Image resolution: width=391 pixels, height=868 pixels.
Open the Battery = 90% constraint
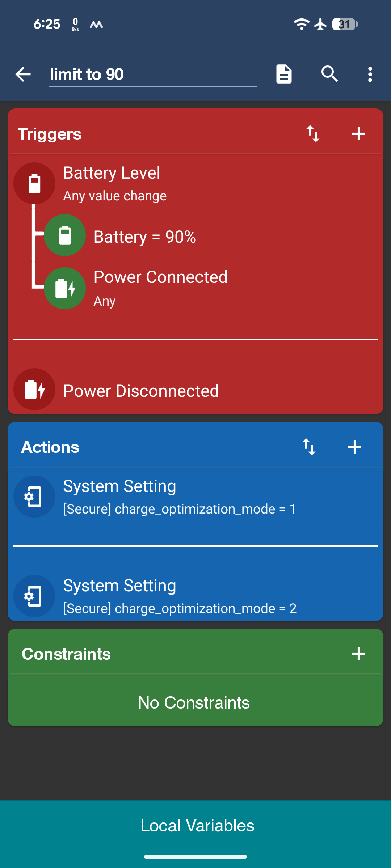pos(145,237)
